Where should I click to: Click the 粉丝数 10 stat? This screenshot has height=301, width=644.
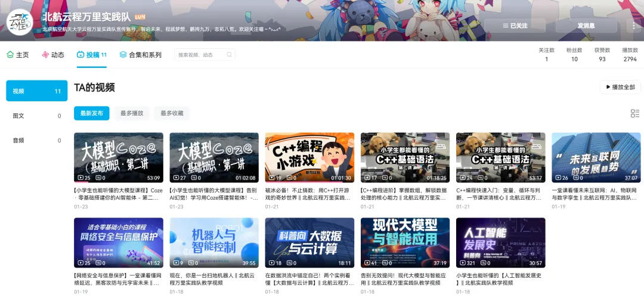[x=574, y=55]
